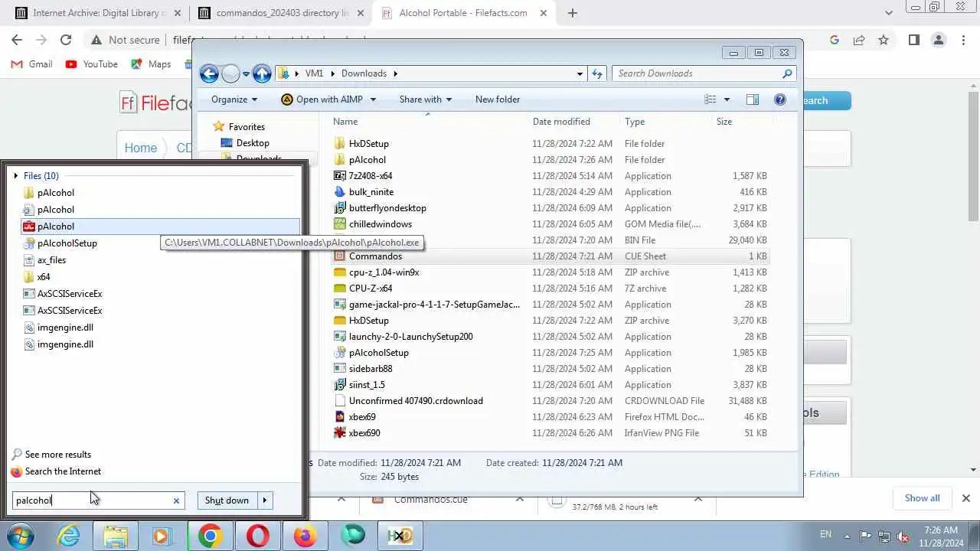
Task: Select the CPU-Z-x64 7Z archive
Action: (x=550, y=289)
